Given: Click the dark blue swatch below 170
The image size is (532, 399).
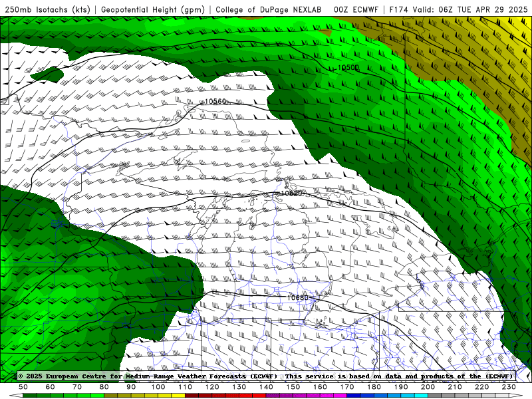Looking at the screenshot, I should click(354, 396).
